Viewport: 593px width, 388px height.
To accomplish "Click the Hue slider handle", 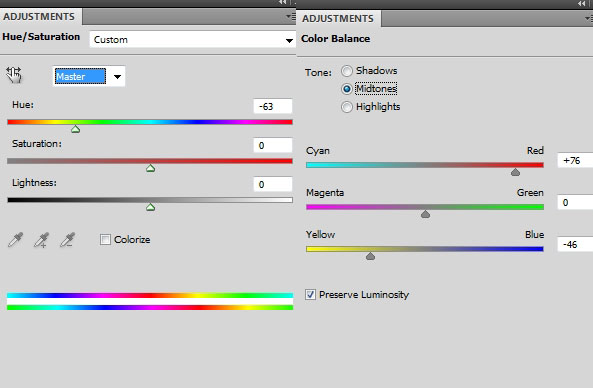I will tap(75, 129).
